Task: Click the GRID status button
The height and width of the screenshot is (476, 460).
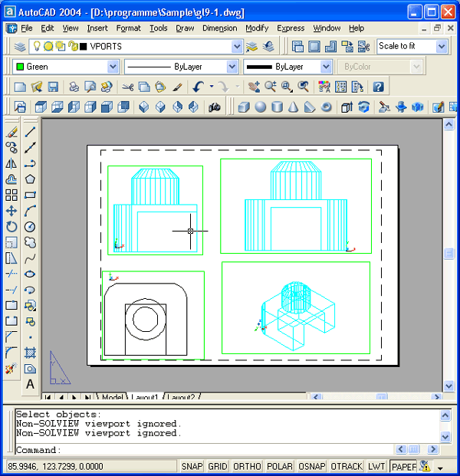Action: click(218, 466)
